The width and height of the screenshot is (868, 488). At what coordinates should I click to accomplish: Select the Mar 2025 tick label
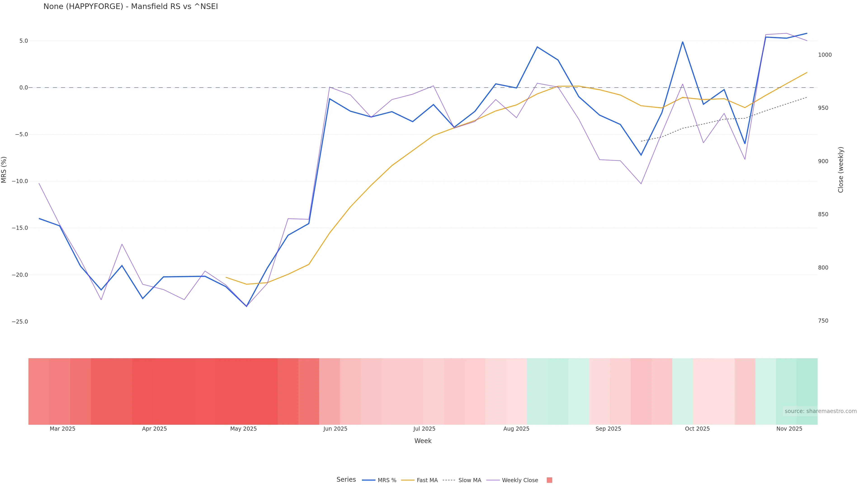tap(63, 429)
